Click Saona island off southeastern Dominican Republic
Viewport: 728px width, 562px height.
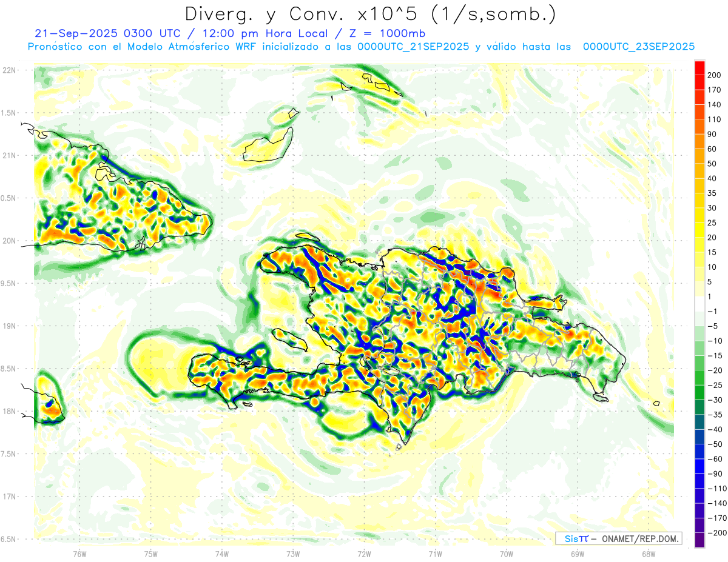pyautogui.click(x=601, y=398)
